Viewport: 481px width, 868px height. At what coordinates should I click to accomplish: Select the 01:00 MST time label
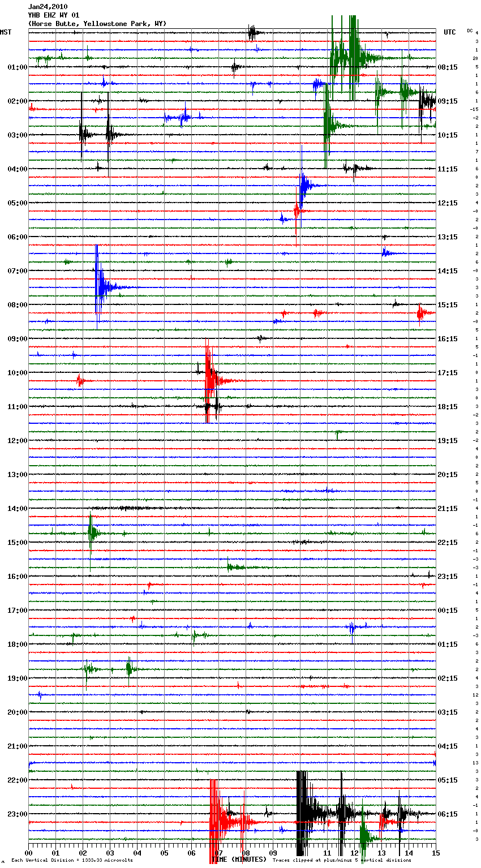(18, 67)
